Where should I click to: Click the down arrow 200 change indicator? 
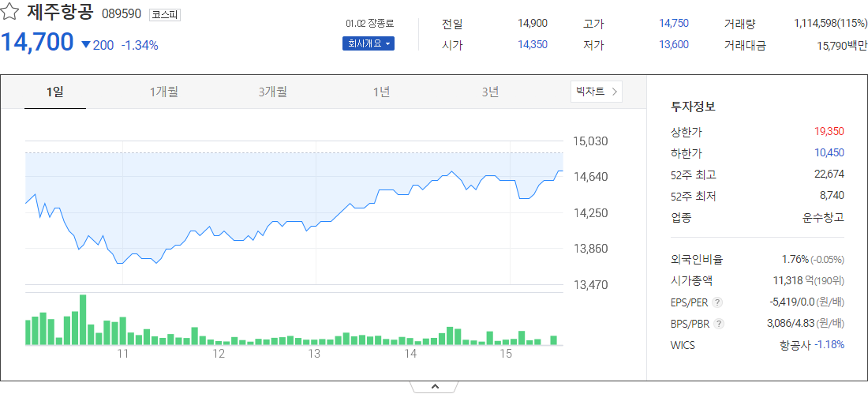[97, 46]
